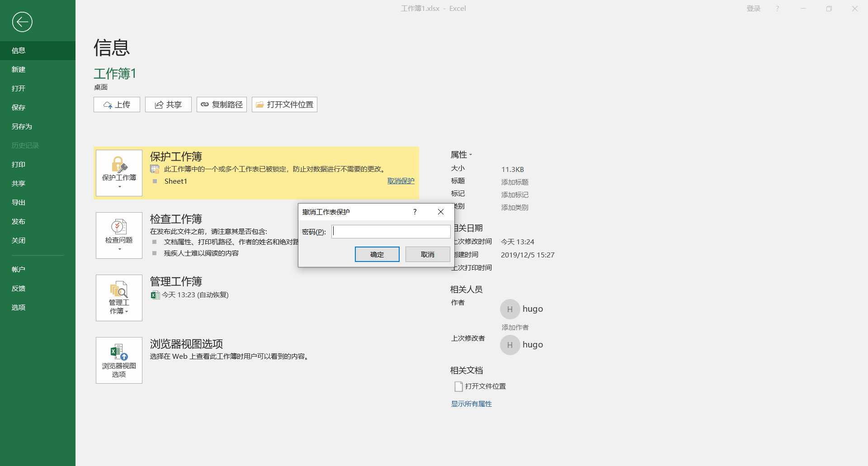Click the 上传 upload button
Screen dimensions: 868x466
[x=117, y=105]
